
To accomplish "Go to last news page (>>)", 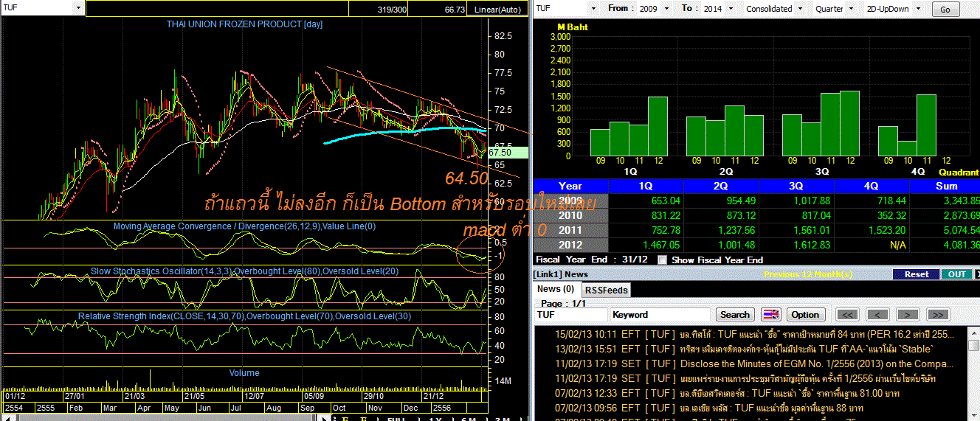I will tap(938, 315).
